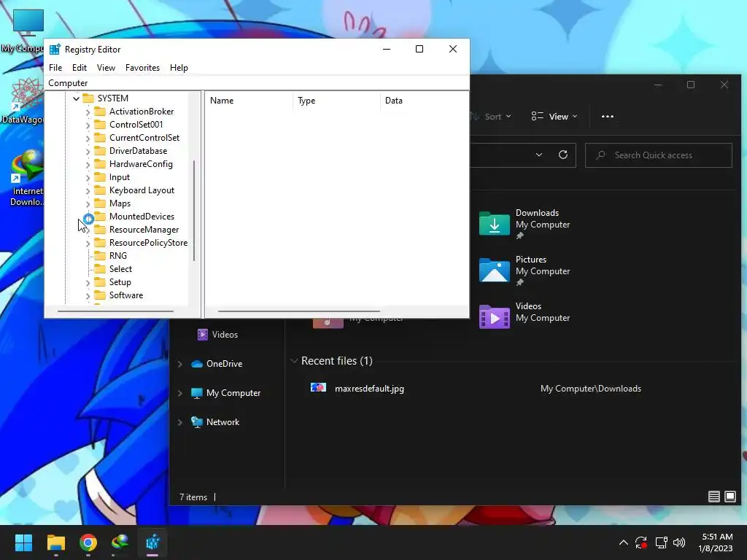This screenshot has width=747, height=560.
Task: Select the Select key folder icon
Action: [x=100, y=269]
